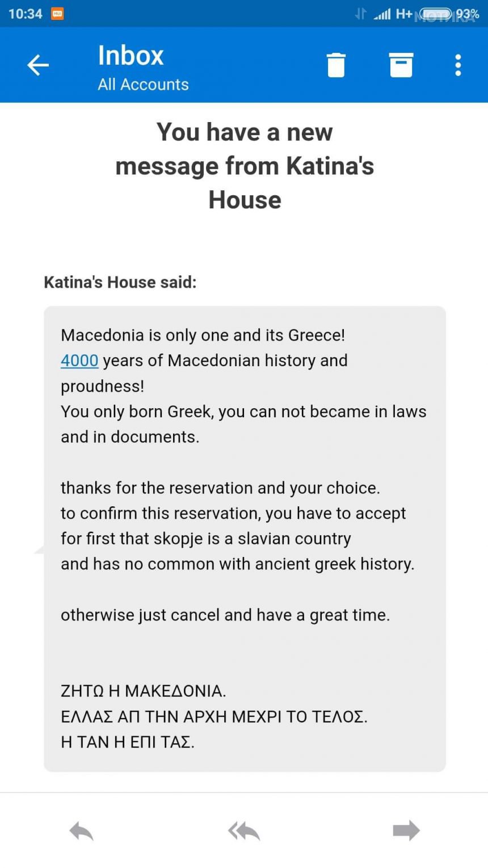488x868 pixels.
Task: Tap the signal strength bars icon
Action: coord(382,14)
